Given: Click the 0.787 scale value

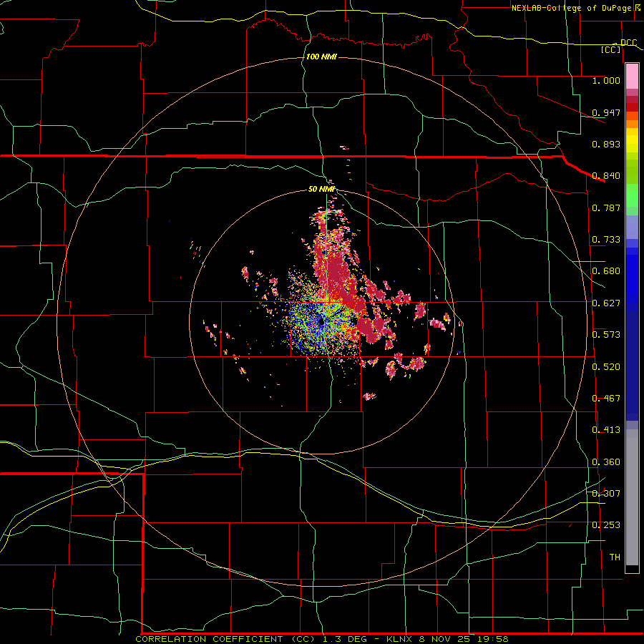Looking at the screenshot, I should point(606,208).
